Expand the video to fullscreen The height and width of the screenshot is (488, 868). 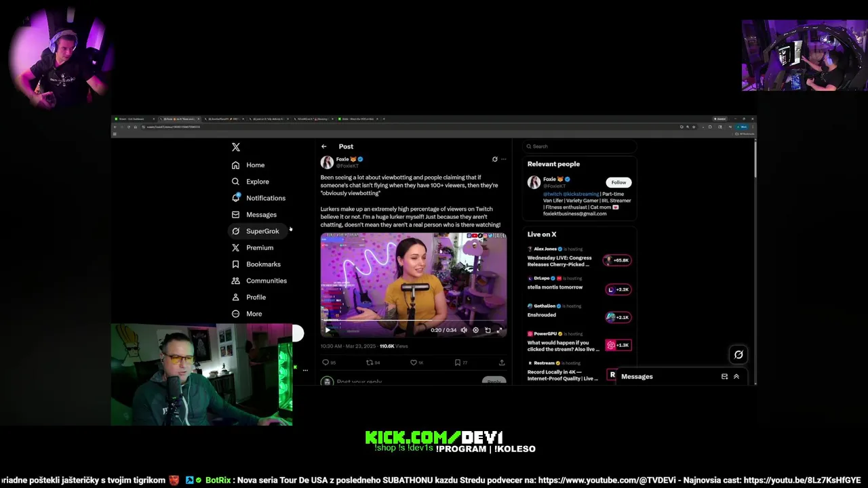(500, 330)
